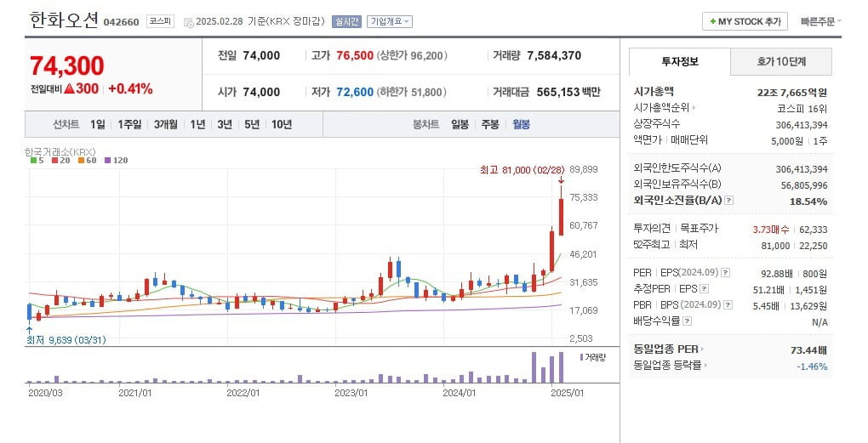Click the PBR BPS help icon
This screenshot has width=868, height=443.
coord(728,304)
